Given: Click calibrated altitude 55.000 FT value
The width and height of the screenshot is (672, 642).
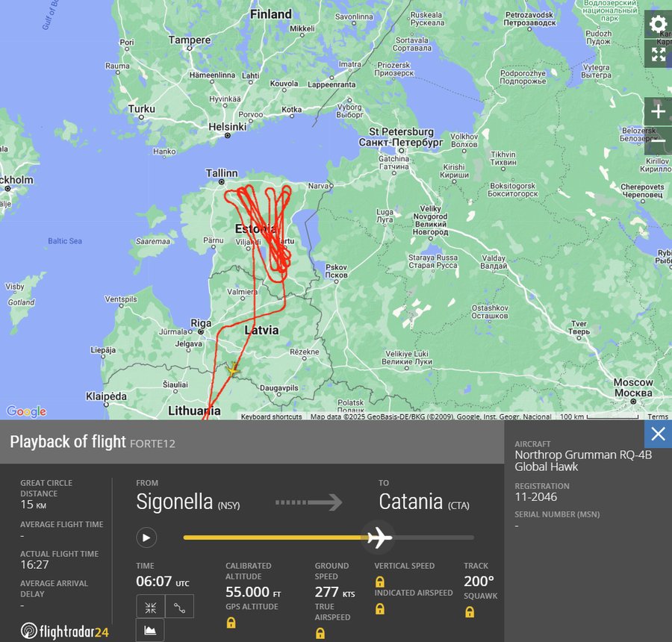Looking at the screenshot, I should click(x=253, y=592).
